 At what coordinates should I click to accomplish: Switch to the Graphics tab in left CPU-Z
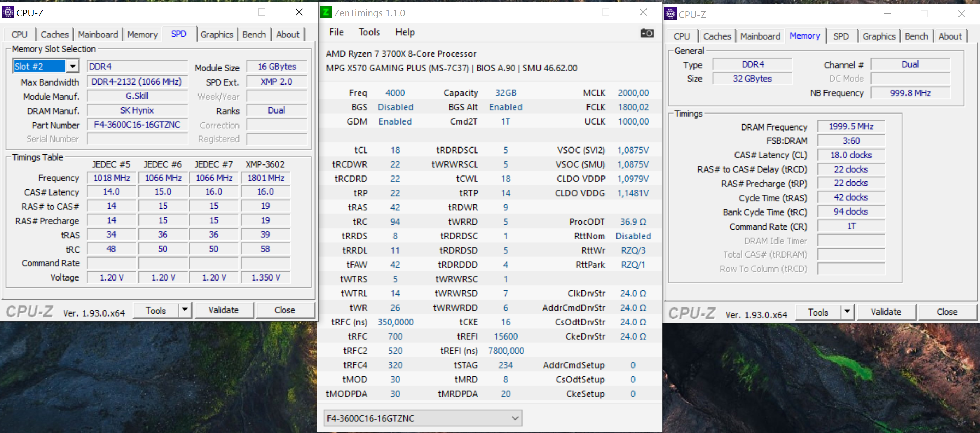217,34
